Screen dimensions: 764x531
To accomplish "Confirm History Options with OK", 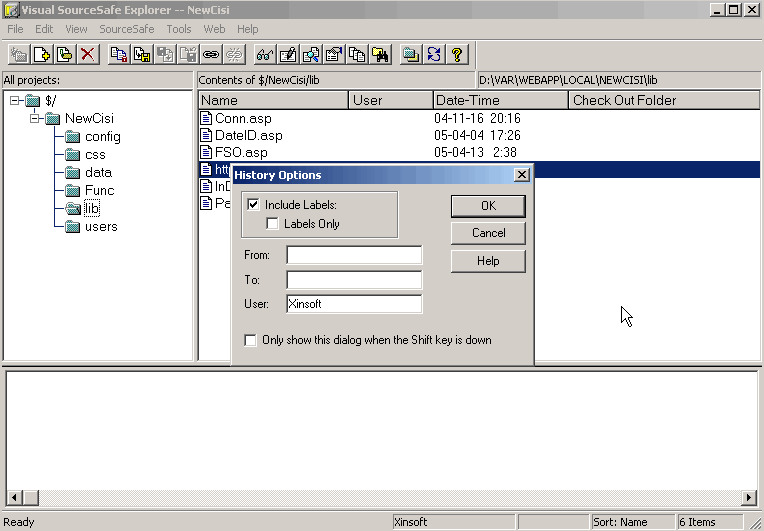I will pyautogui.click(x=488, y=206).
